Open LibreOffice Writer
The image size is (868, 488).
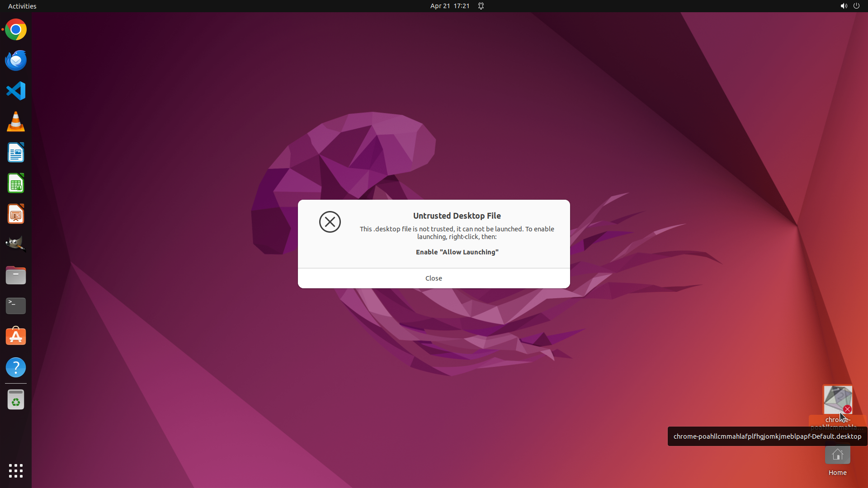(x=16, y=153)
